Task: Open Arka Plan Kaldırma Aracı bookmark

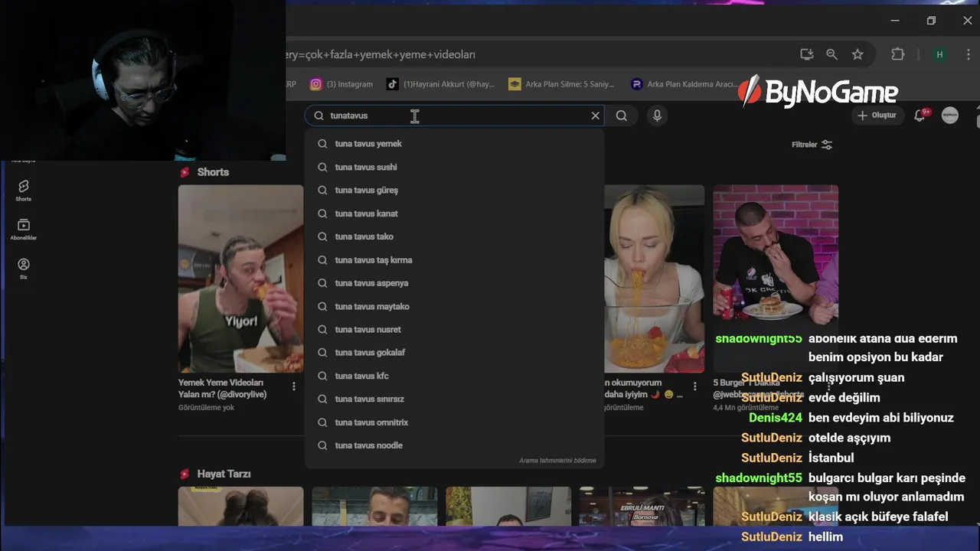Action: 684,84
